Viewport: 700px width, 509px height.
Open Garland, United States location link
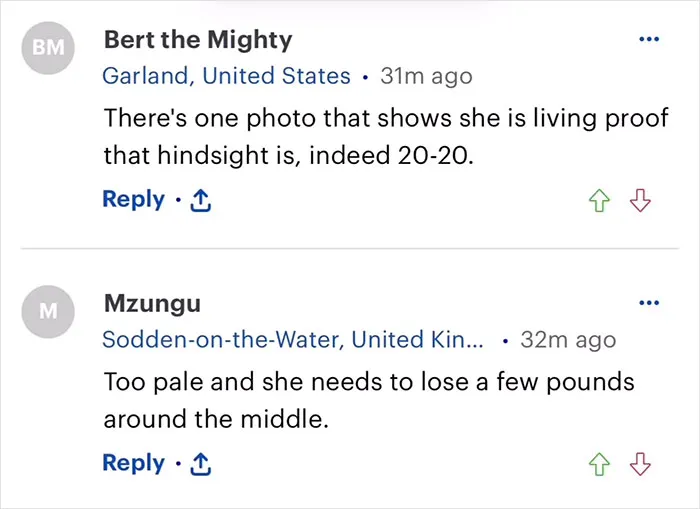226,76
